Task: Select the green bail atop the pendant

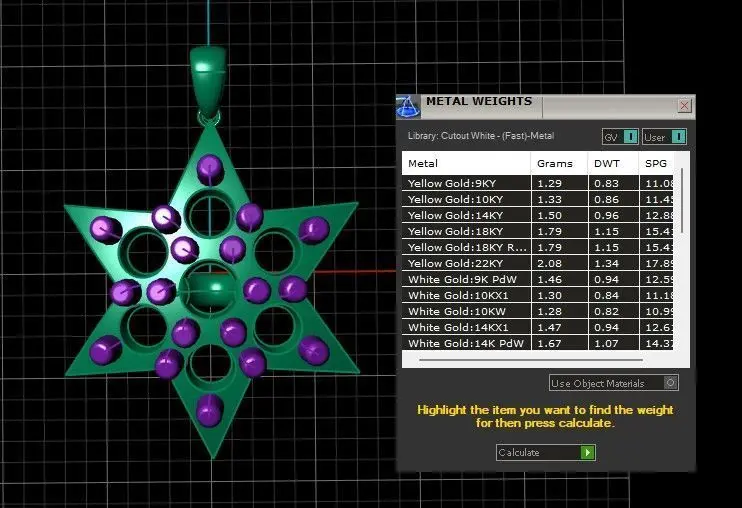Action: tap(207, 81)
